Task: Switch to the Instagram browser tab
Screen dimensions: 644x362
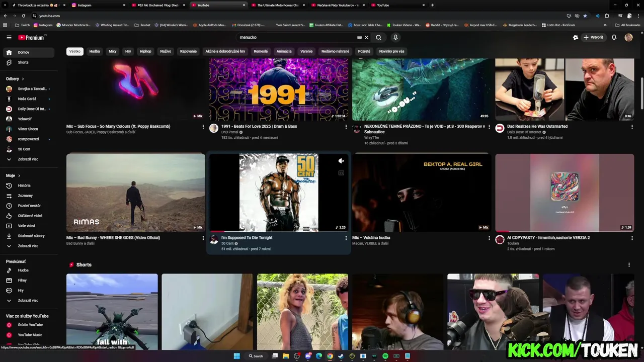Action: 98,5
